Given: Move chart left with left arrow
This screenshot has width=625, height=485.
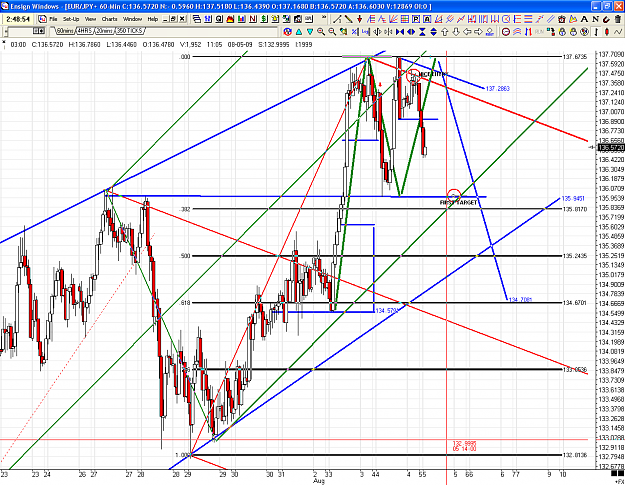Looking at the screenshot, I should [467, 31].
